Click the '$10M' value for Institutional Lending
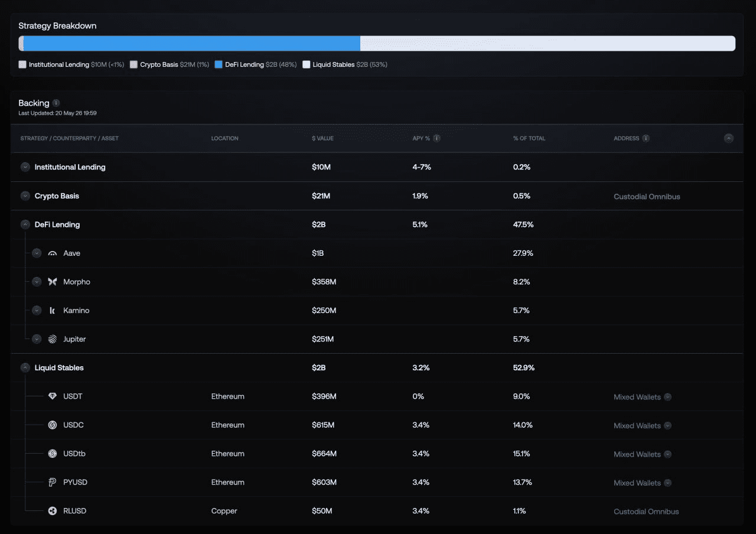This screenshot has width=756, height=534. tap(321, 167)
